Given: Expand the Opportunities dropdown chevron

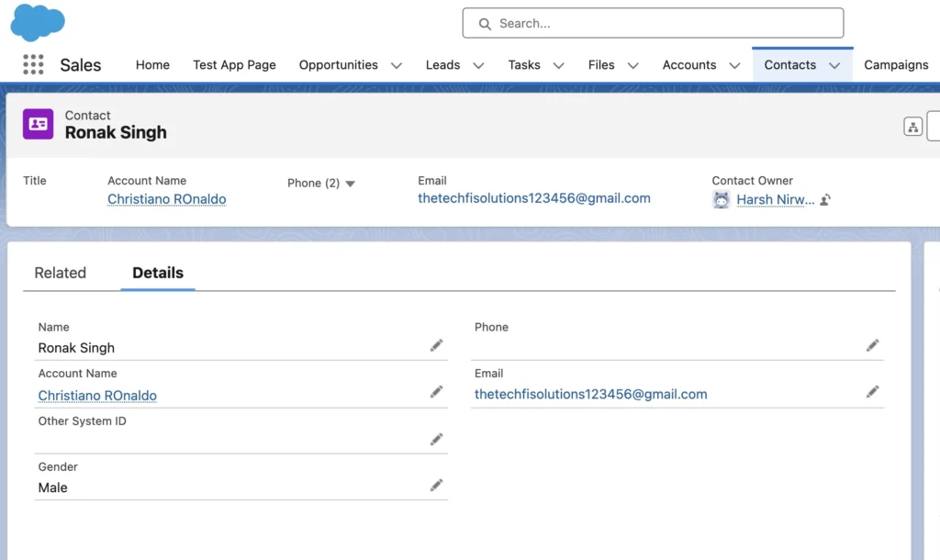Looking at the screenshot, I should coord(396,65).
